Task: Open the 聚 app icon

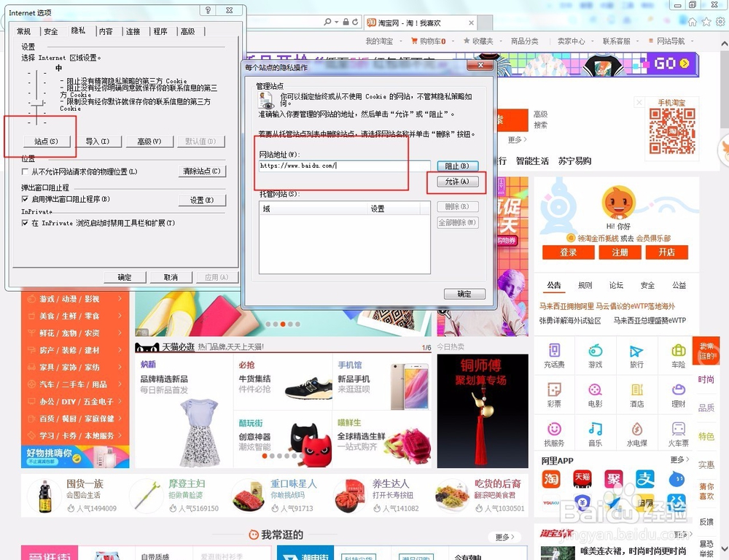Action: click(x=614, y=479)
